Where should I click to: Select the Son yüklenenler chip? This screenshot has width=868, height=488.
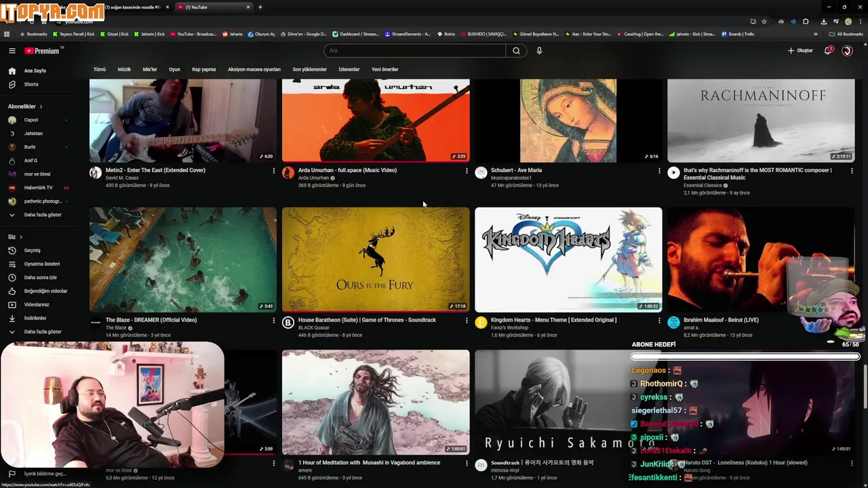(309, 69)
